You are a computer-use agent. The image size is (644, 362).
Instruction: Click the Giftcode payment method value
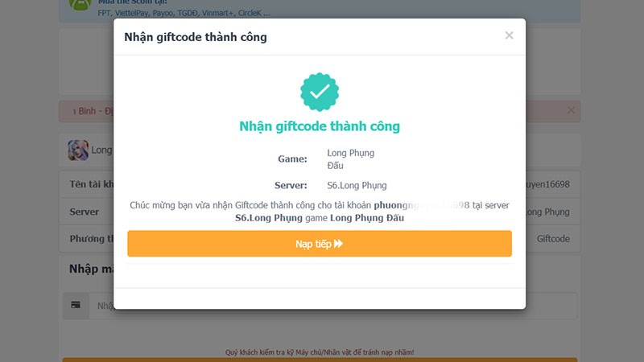[x=553, y=239]
